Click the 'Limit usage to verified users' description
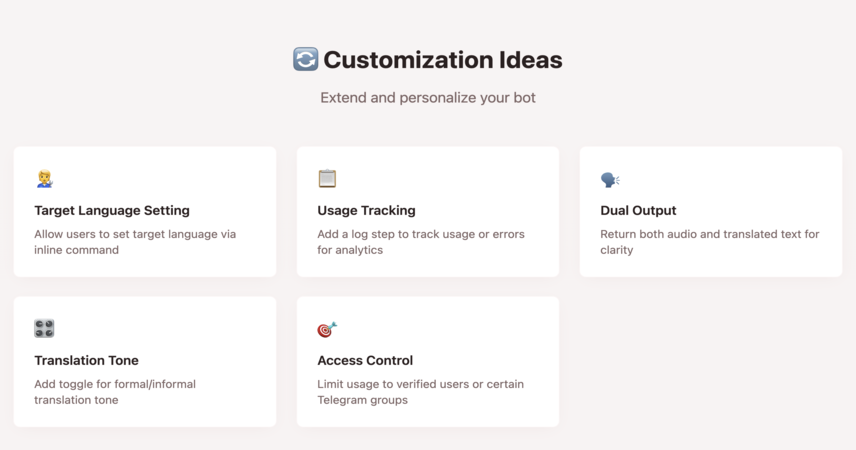856x450 pixels. [420, 392]
